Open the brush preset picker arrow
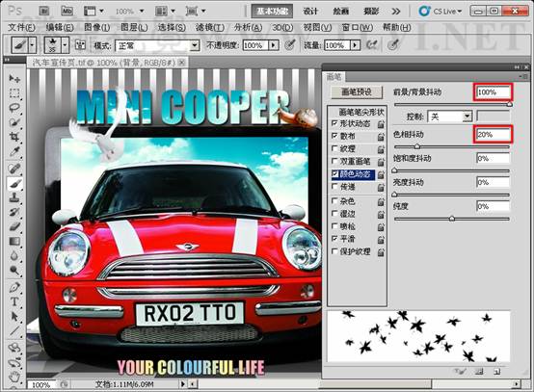 point(65,45)
